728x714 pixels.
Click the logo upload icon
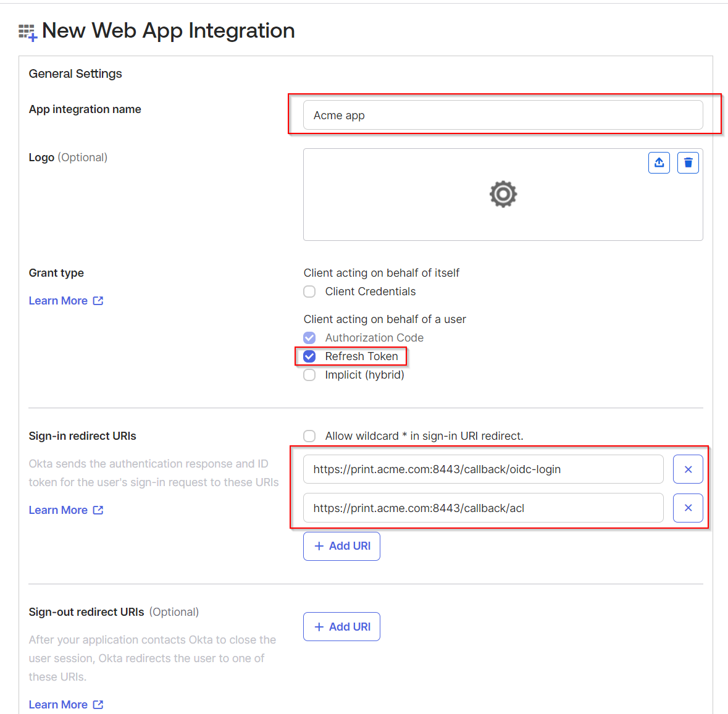tap(659, 162)
